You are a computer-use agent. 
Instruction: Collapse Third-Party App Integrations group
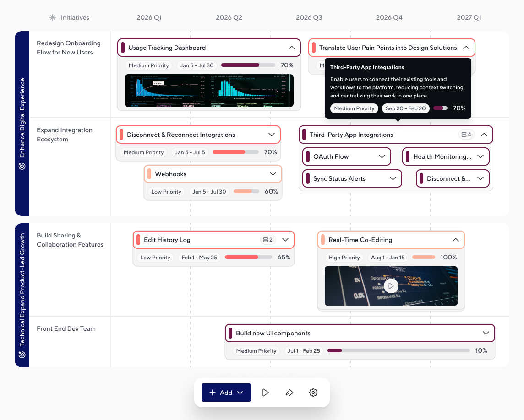click(484, 135)
